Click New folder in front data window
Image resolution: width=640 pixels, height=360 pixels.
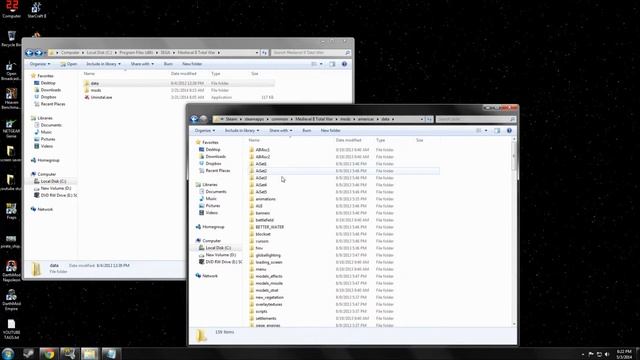(x=330, y=131)
